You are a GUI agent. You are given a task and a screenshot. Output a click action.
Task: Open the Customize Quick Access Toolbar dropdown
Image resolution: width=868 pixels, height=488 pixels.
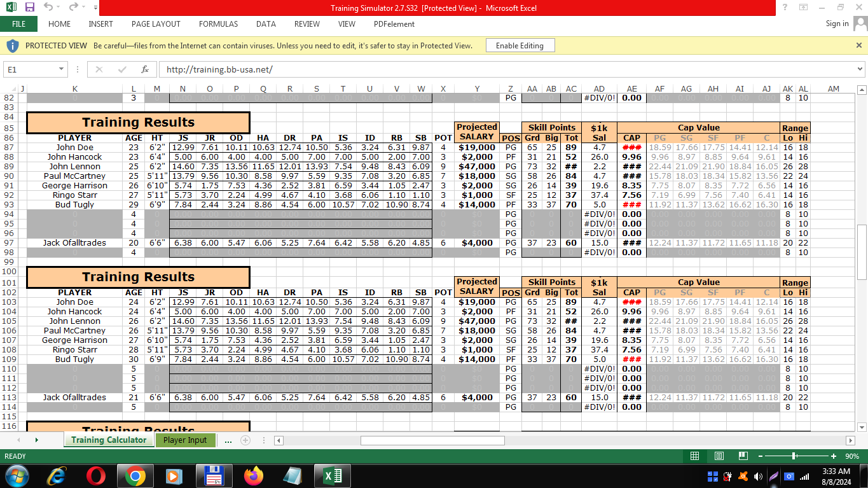point(95,8)
